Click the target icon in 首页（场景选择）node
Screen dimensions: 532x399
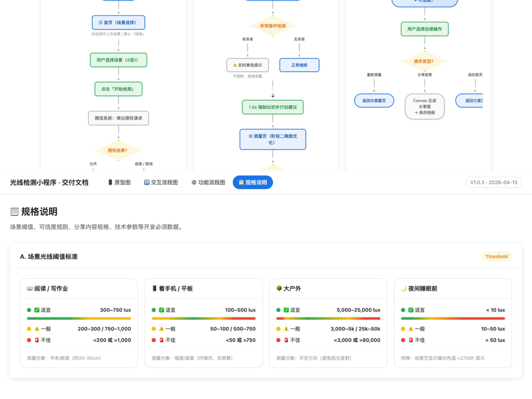(x=101, y=22)
